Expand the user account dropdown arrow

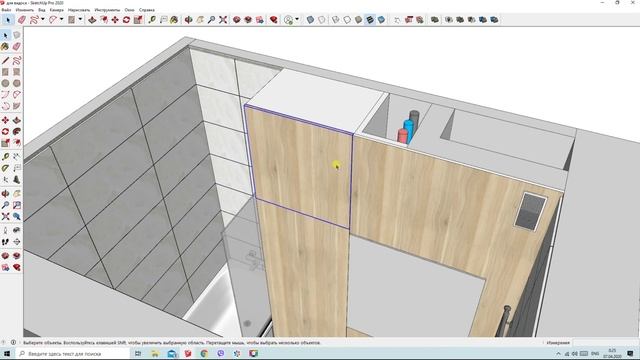(x=297, y=19)
